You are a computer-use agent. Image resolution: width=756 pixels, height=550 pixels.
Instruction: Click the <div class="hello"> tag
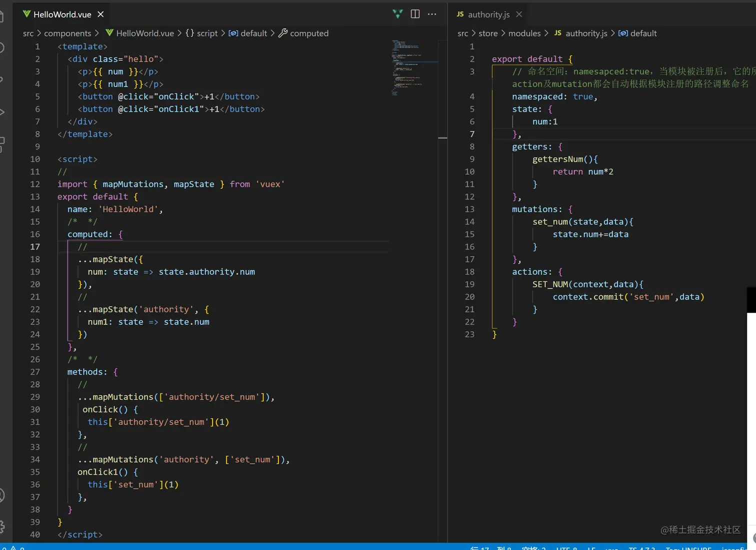click(115, 59)
